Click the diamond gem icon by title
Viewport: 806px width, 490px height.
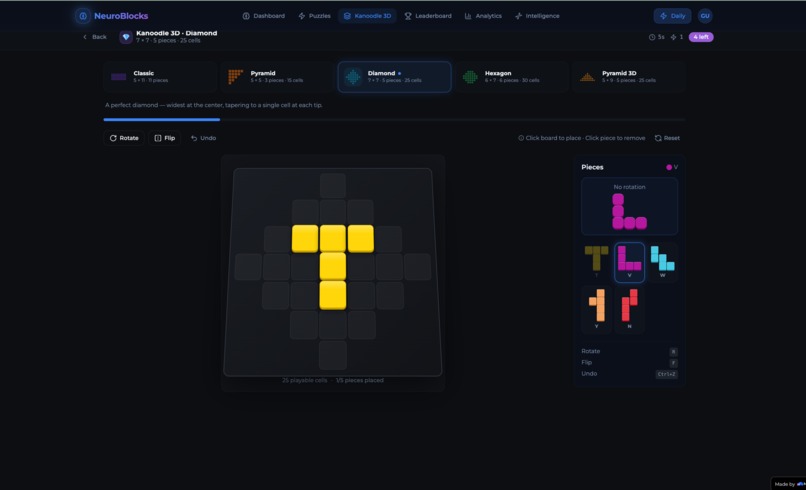click(x=126, y=37)
